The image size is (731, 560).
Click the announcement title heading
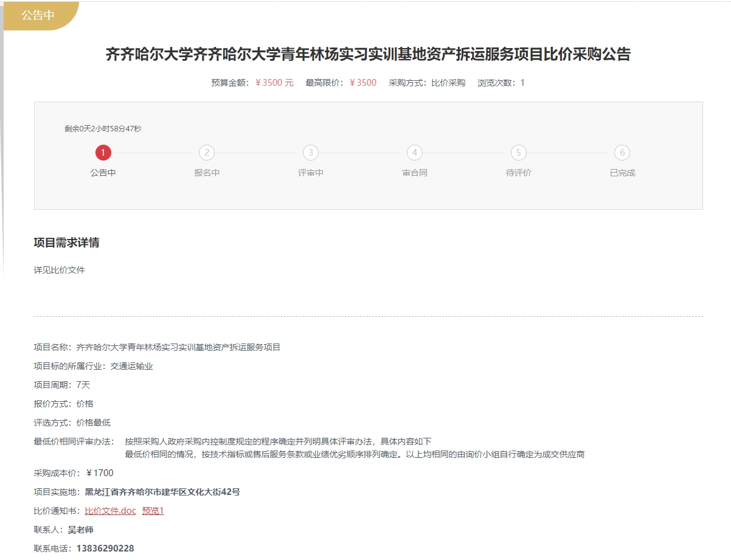click(x=368, y=55)
